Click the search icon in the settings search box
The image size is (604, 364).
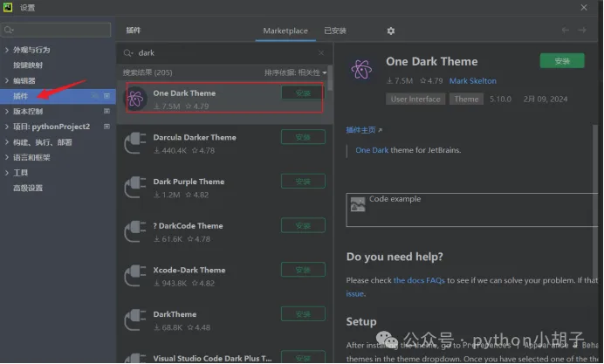9,30
